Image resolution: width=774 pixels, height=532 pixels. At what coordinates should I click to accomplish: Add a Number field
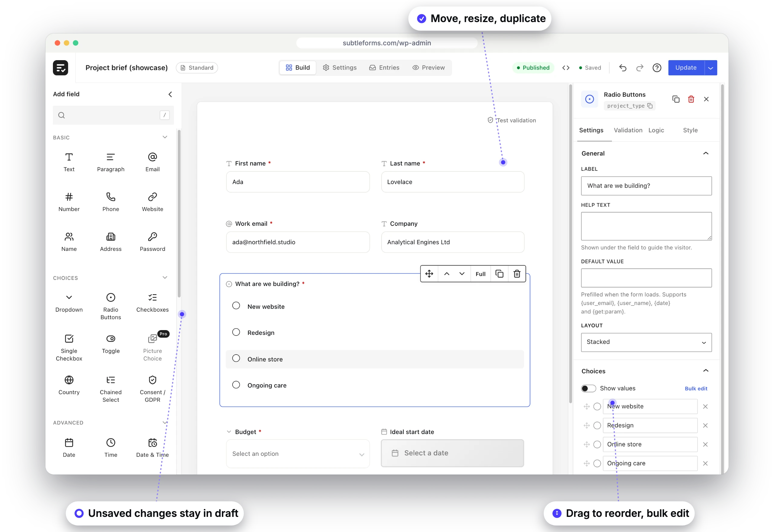[69, 202]
